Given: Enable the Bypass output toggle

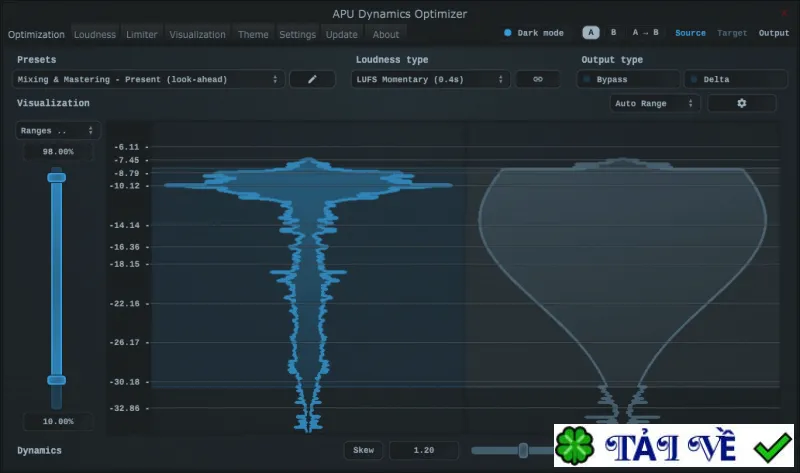Looking at the screenshot, I should [628, 79].
